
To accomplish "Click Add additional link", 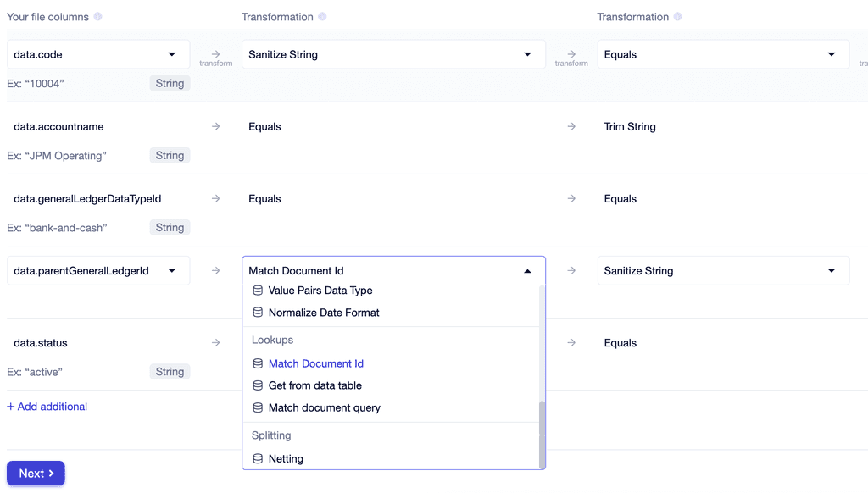I will point(47,407).
